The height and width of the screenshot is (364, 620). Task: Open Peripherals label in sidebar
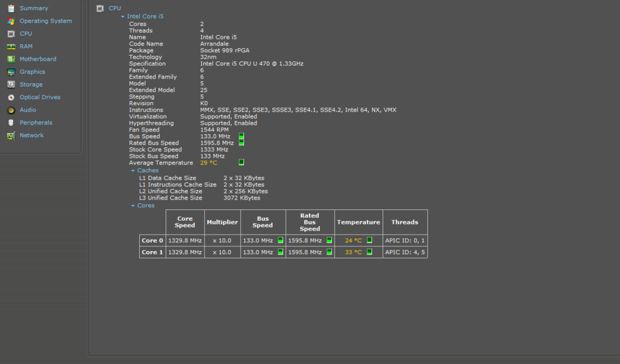[36, 122]
